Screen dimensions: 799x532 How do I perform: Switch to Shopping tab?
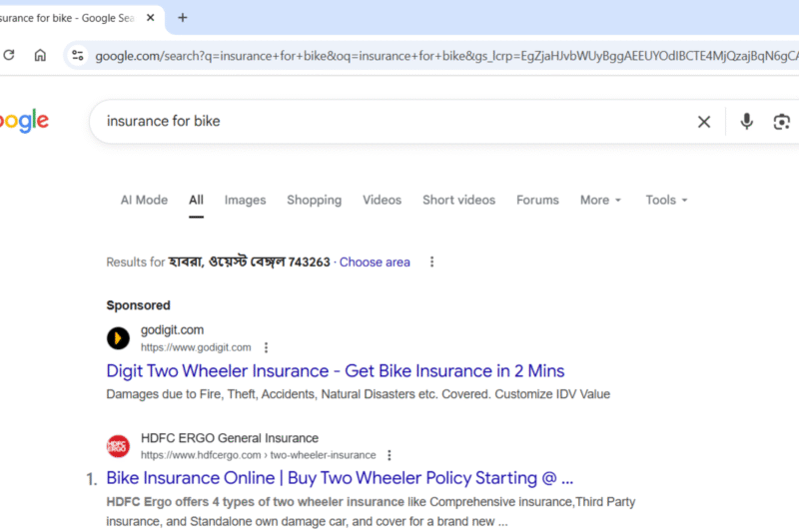[314, 200]
